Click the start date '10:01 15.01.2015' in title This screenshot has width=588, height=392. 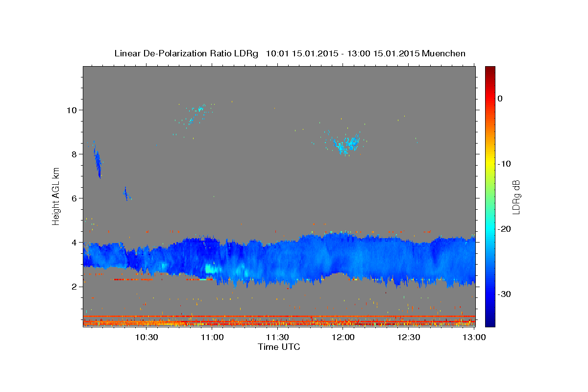(302, 53)
